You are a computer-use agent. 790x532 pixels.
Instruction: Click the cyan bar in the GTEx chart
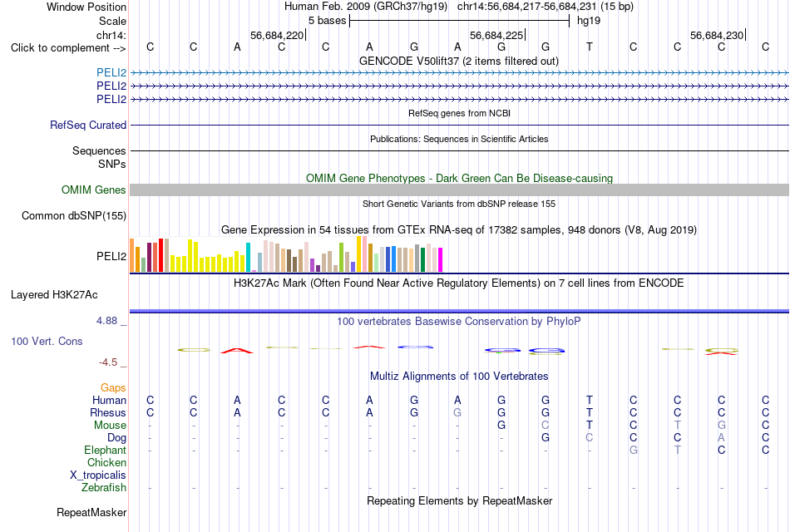[248, 258]
